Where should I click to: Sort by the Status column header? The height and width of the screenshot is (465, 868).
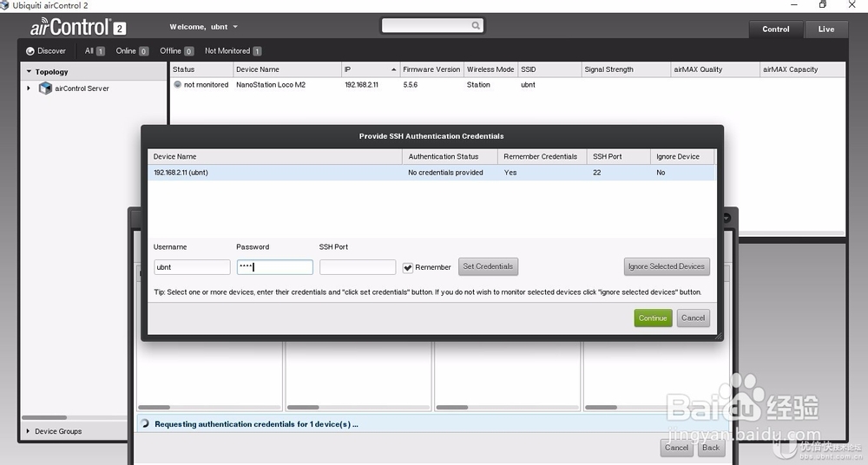[x=201, y=69]
